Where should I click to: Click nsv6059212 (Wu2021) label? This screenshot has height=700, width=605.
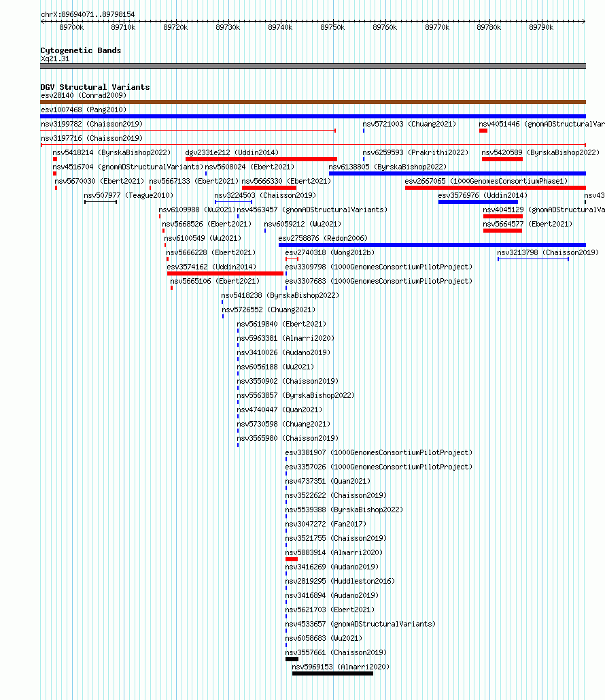coord(302,224)
